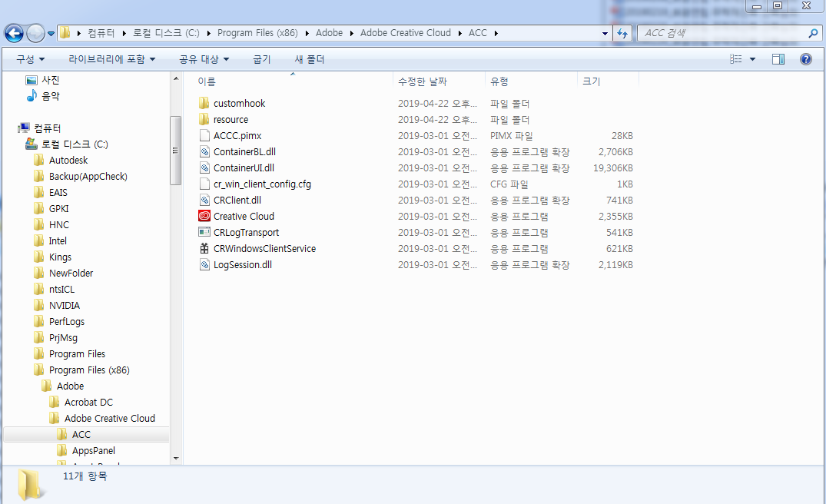Open the 공유 대상 menu

pos(204,59)
